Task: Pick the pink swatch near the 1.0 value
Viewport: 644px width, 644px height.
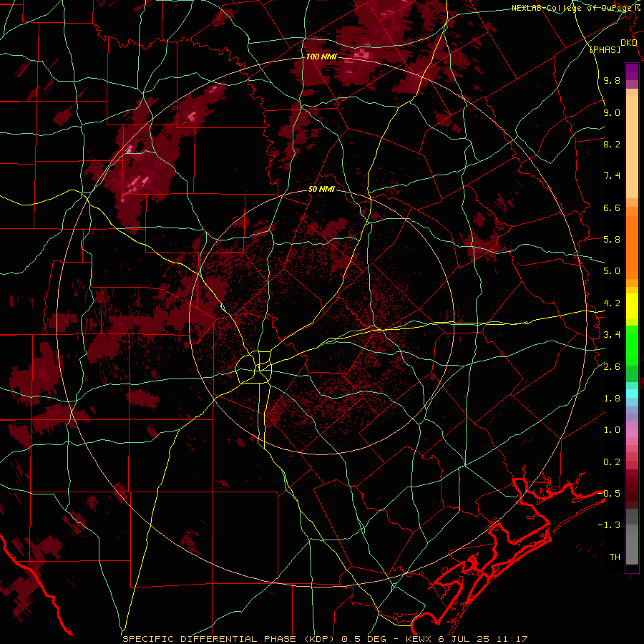Action: click(x=632, y=434)
